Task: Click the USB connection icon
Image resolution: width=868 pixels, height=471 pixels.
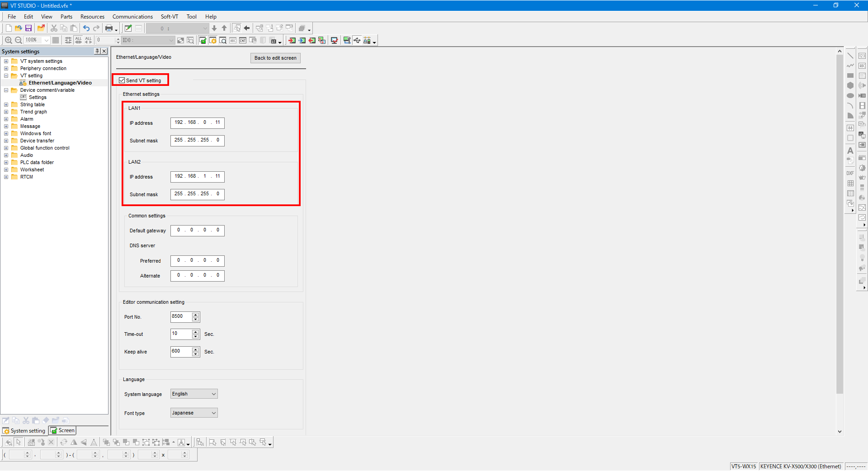Action: pos(357,40)
